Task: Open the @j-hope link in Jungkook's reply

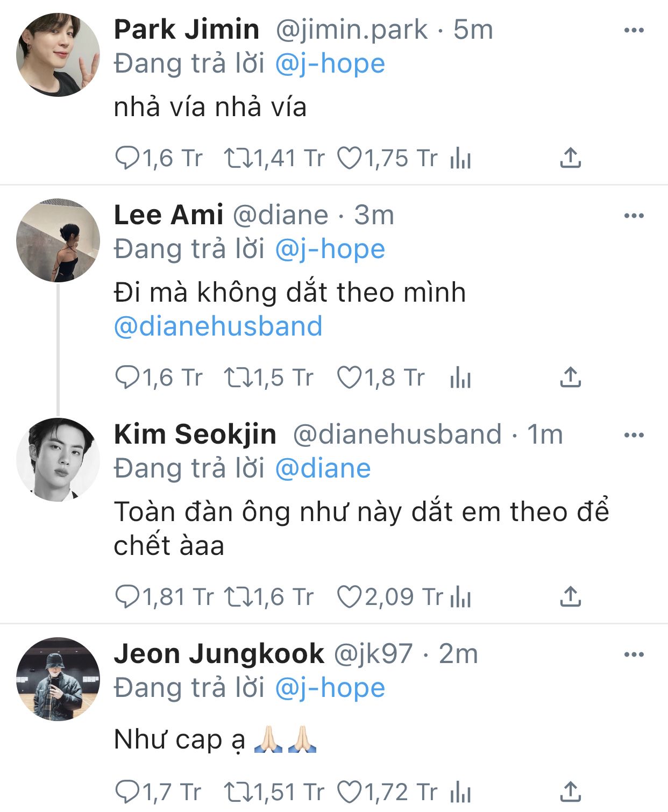Action: pos(330,688)
